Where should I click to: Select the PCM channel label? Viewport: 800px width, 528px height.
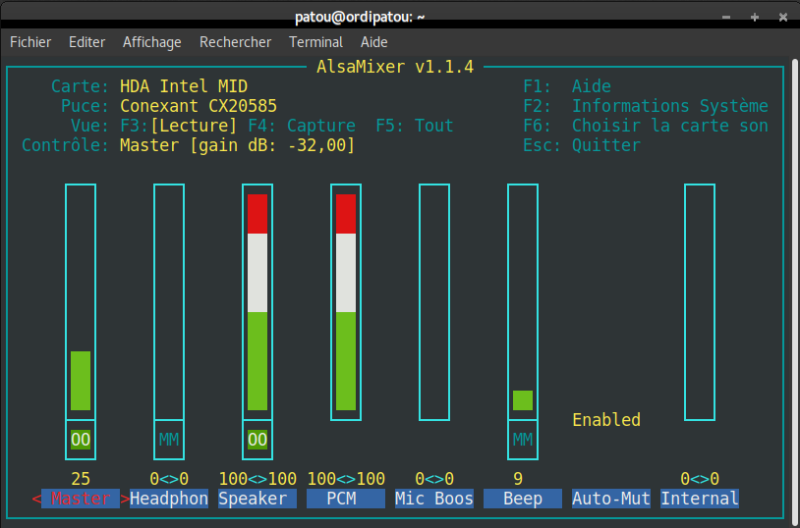click(346, 498)
